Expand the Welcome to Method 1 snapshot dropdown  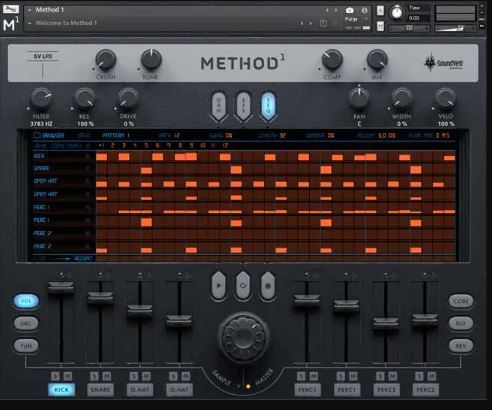point(30,23)
